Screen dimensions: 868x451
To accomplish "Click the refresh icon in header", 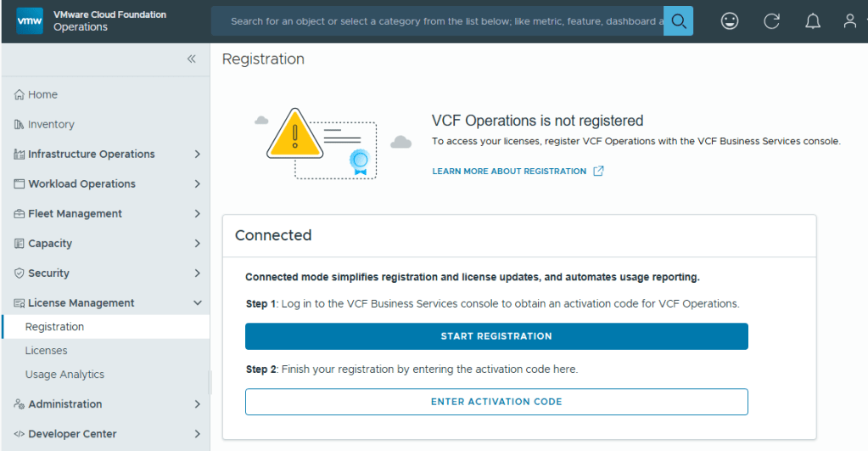I will 771,21.
